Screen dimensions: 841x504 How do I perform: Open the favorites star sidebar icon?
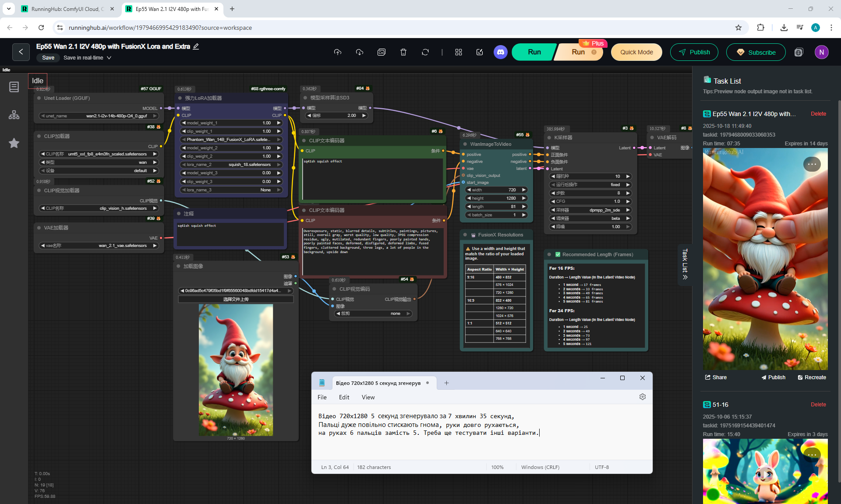[14, 143]
